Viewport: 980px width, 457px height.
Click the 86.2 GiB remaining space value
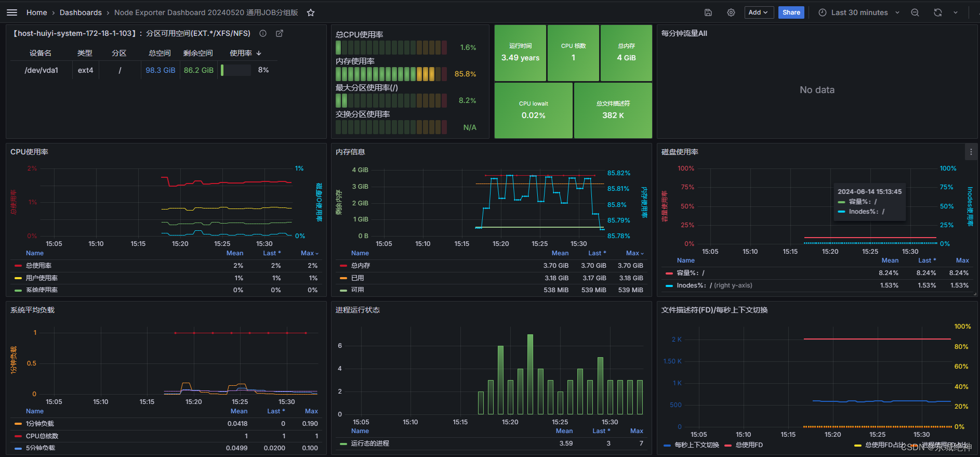(198, 70)
